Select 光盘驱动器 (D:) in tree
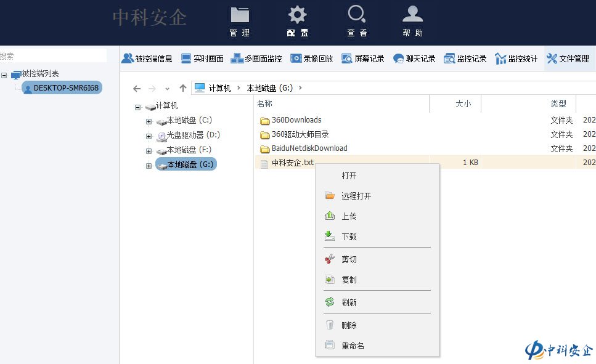Screen dimensions: 596x364 pyautogui.click(x=194, y=135)
